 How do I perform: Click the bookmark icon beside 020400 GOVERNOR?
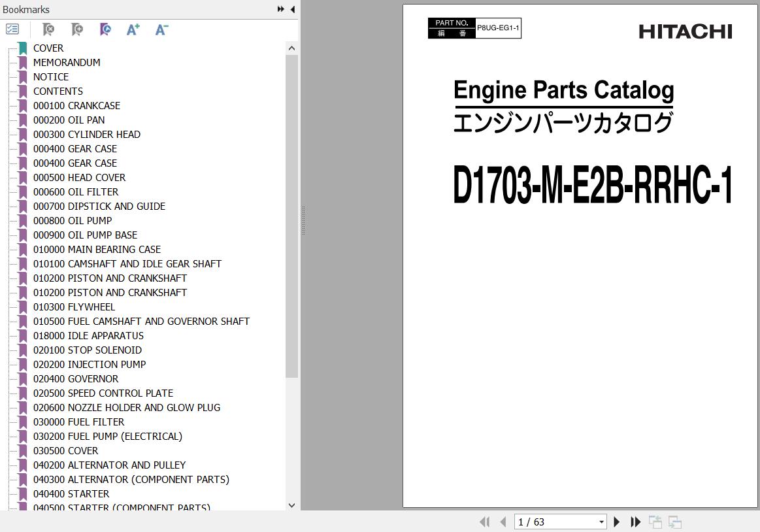click(23, 379)
